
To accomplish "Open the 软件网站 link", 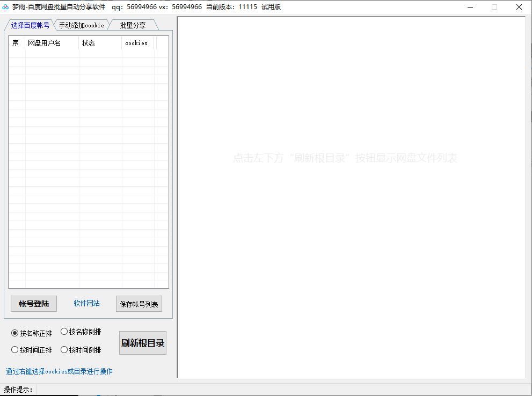I will click(x=86, y=303).
